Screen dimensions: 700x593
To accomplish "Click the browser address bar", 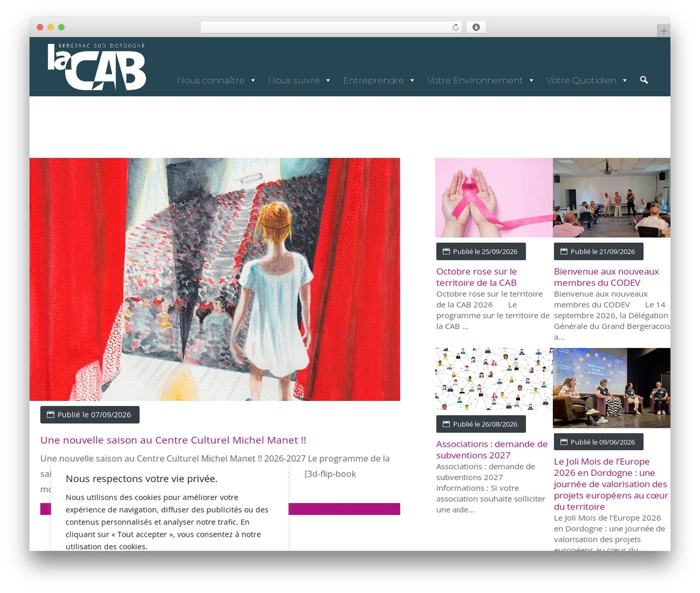I will coord(331,27).
